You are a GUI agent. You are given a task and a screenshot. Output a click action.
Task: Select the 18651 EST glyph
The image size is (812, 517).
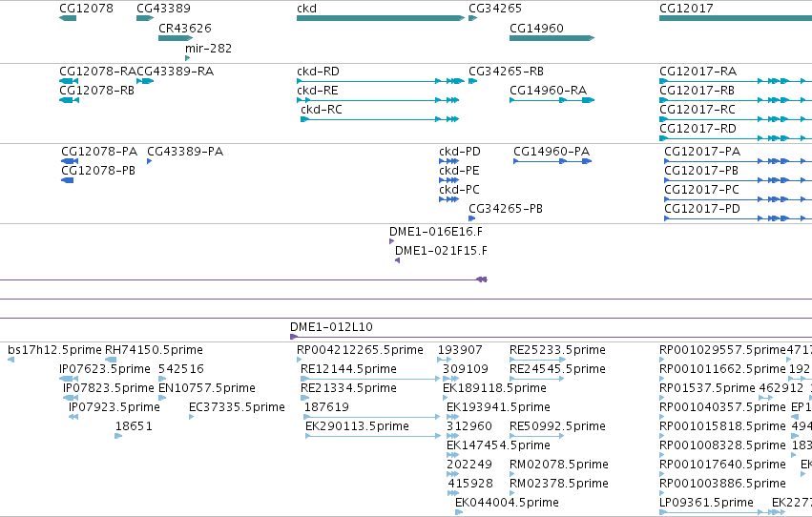(x=118, y=436)
